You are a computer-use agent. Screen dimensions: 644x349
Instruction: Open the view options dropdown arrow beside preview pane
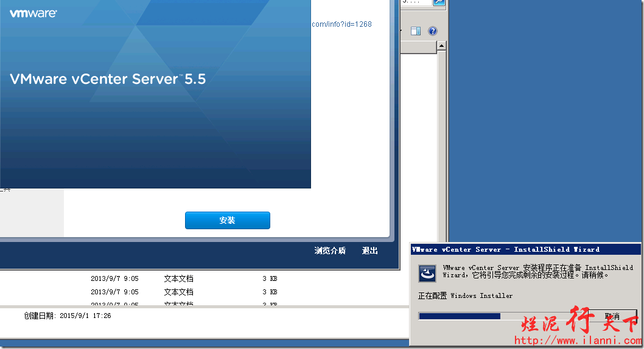click(x=402, y=31)
